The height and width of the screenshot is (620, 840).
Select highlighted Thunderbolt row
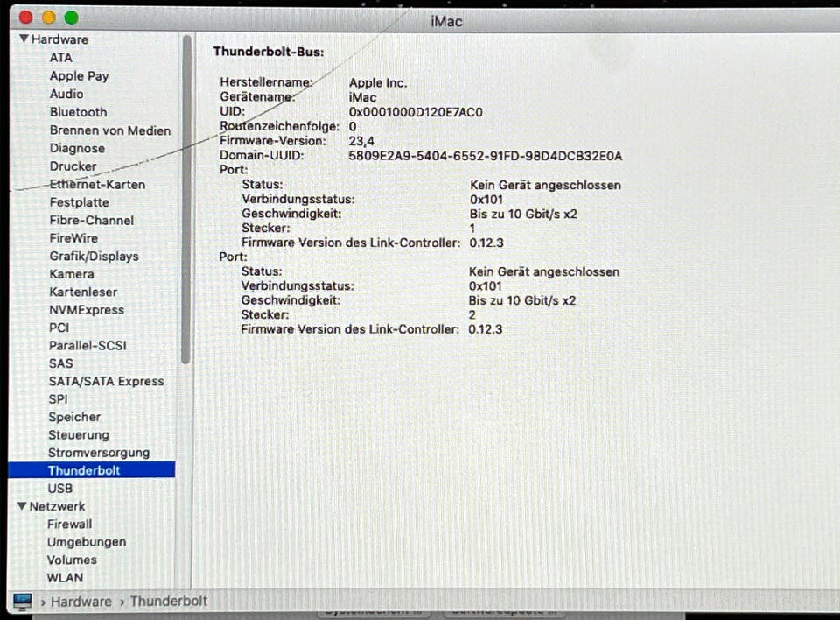[92, 470]
